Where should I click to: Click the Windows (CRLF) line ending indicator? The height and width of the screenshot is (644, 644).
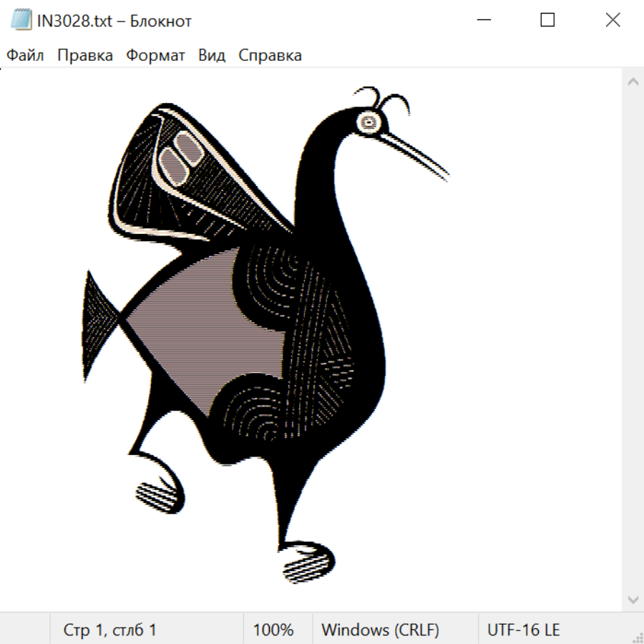point(380,630)
